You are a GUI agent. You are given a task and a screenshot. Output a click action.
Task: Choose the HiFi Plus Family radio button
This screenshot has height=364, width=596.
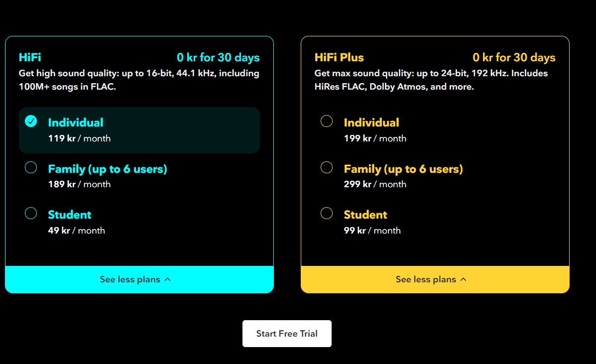[327, 168]
